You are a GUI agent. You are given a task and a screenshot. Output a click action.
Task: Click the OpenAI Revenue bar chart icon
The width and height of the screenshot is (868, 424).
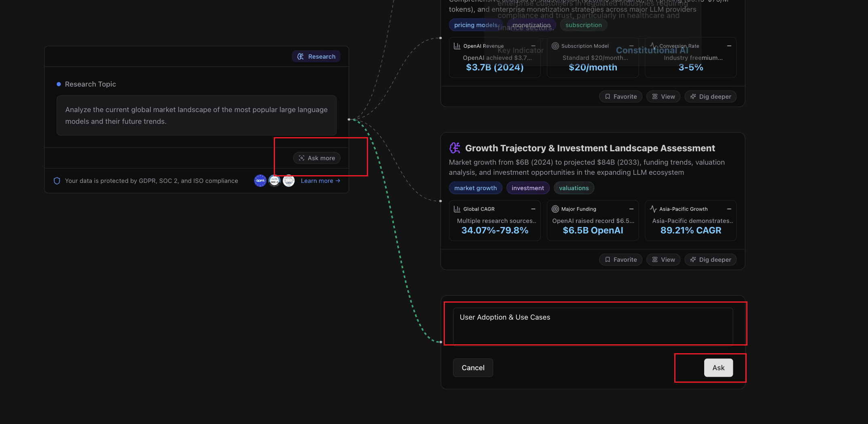[x=457, y=46]
